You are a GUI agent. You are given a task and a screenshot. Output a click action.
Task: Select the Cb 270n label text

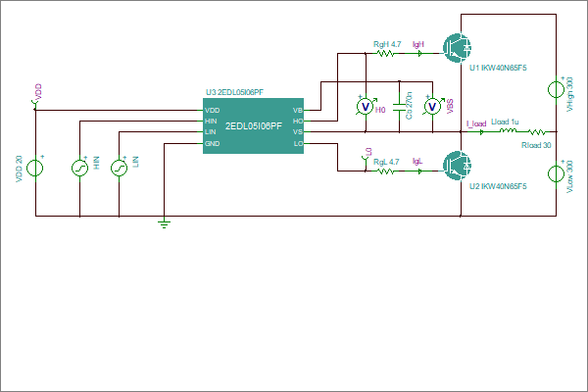point(409,106)
